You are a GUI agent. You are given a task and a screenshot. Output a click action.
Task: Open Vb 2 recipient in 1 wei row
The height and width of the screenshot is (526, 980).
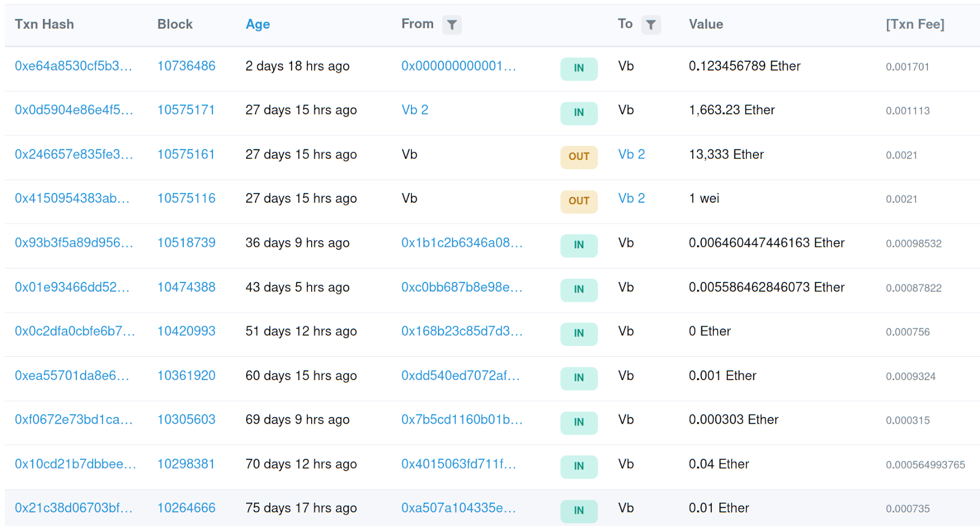coord(631,199)
